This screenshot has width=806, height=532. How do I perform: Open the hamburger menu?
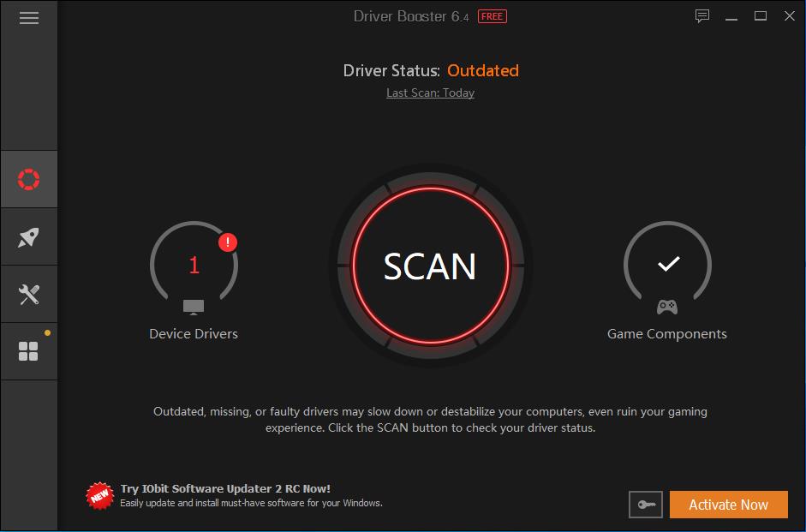point(29,18)
